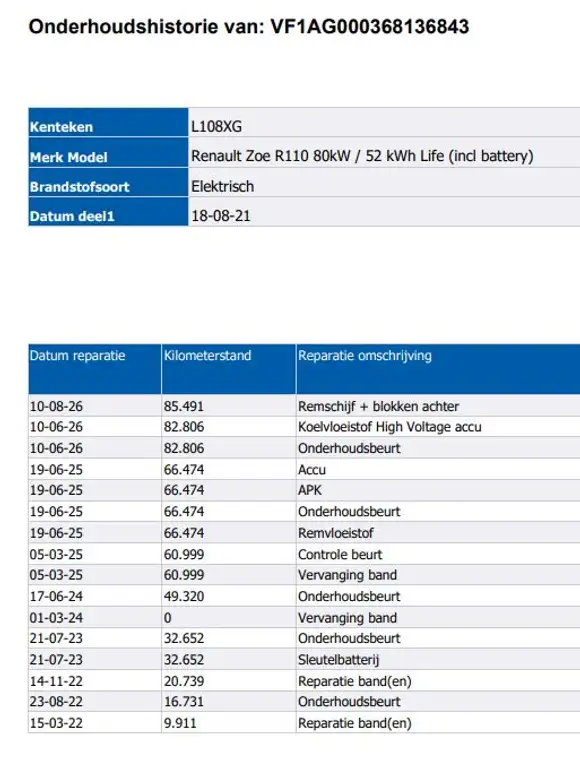
Task: Click the Koelvloeistof High Voltage accu entry
Action: [x=390, y=427]
